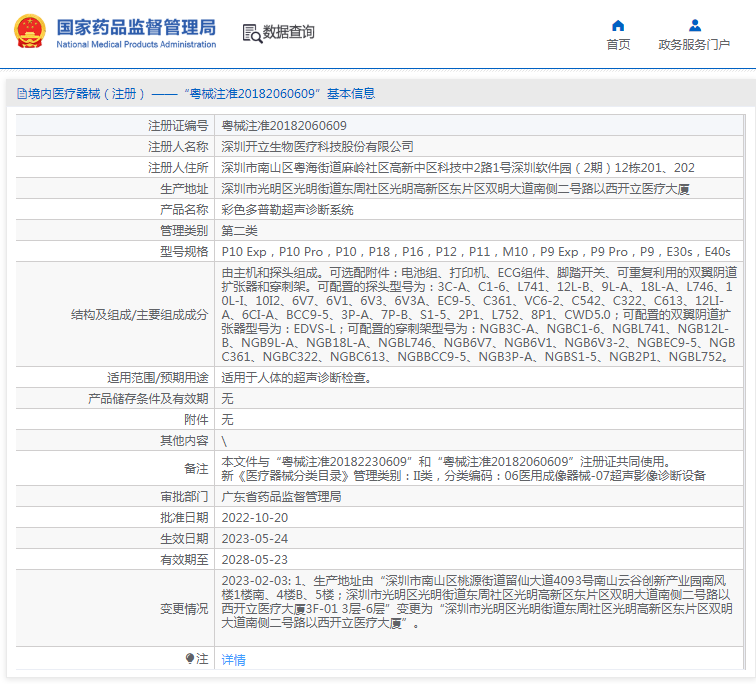Click the 其他内容 label
This screenshot has width=756, height=684.
pos(184,441)
